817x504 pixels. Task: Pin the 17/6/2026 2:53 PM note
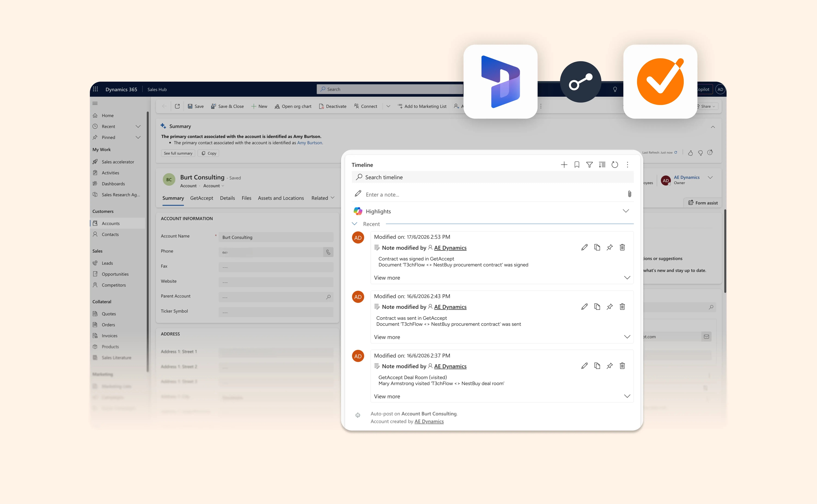point(610,247)
